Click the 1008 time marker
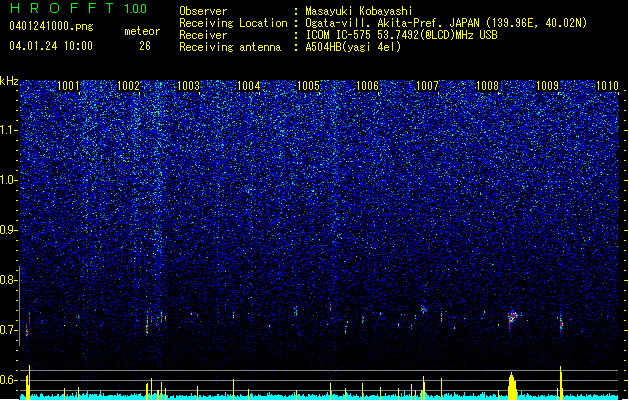The width and height of the screenshot is (629, 400). (x=487, y=85)
